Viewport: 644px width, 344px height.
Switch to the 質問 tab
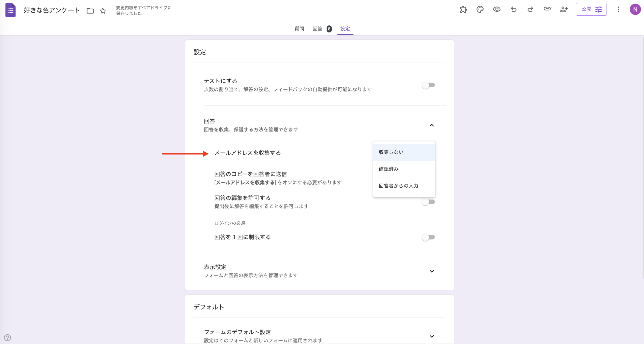pyautogui.click(x=299, y=29)
